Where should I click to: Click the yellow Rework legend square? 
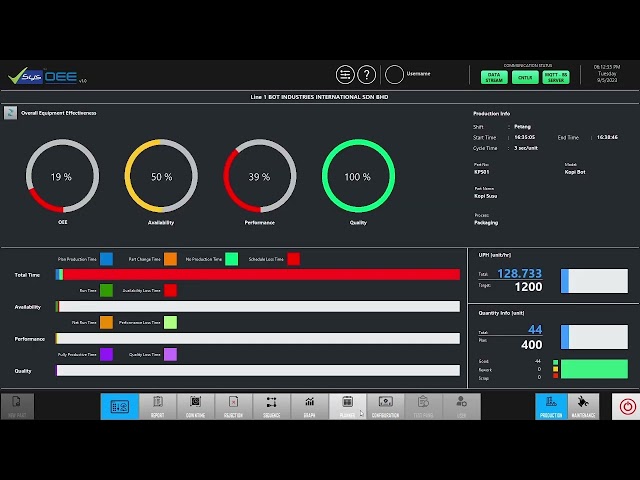point(556,369)
